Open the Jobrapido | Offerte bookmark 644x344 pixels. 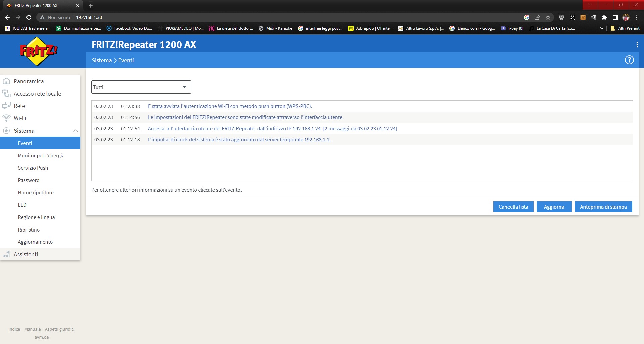371,28
